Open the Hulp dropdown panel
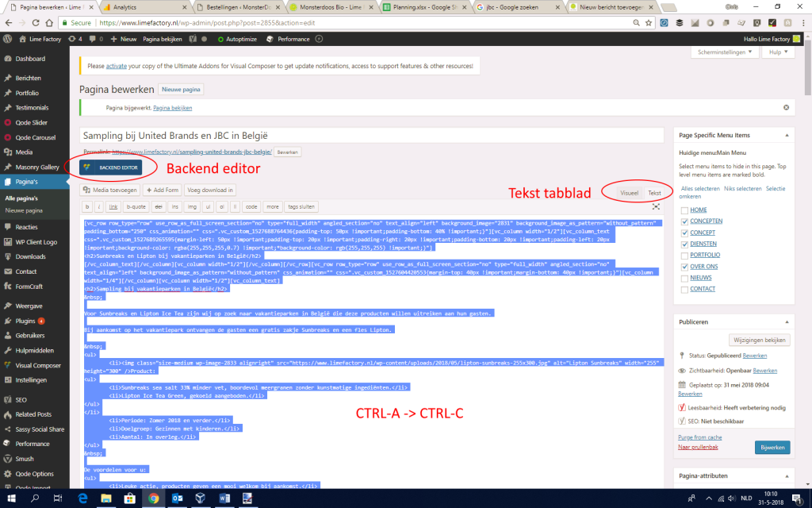The image size is (812, 508). point(780,52)
